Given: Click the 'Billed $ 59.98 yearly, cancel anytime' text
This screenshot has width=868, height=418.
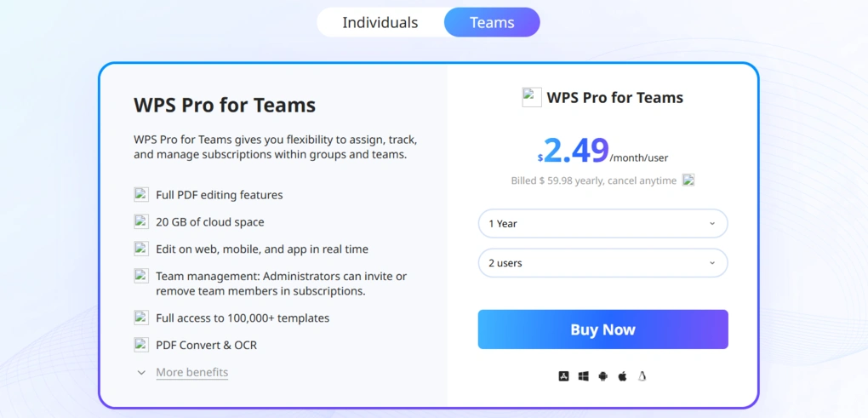Looking at the screenshot, I should [x=593, y=180].
